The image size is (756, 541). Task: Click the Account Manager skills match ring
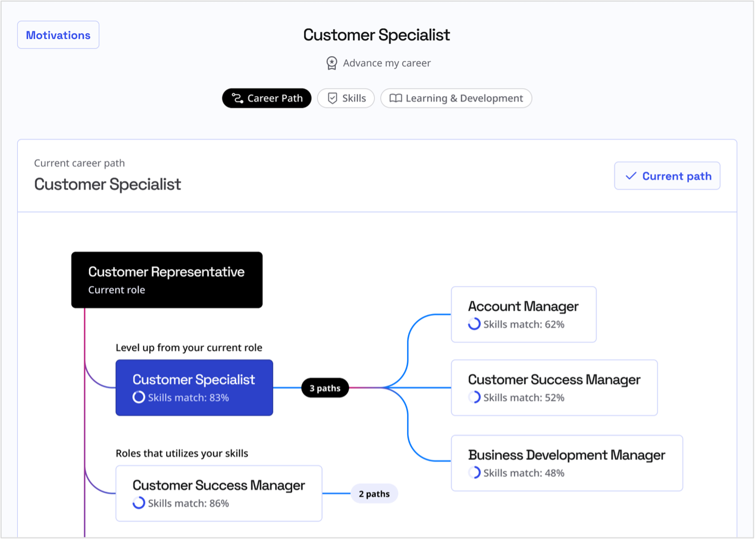click(474, 324)
